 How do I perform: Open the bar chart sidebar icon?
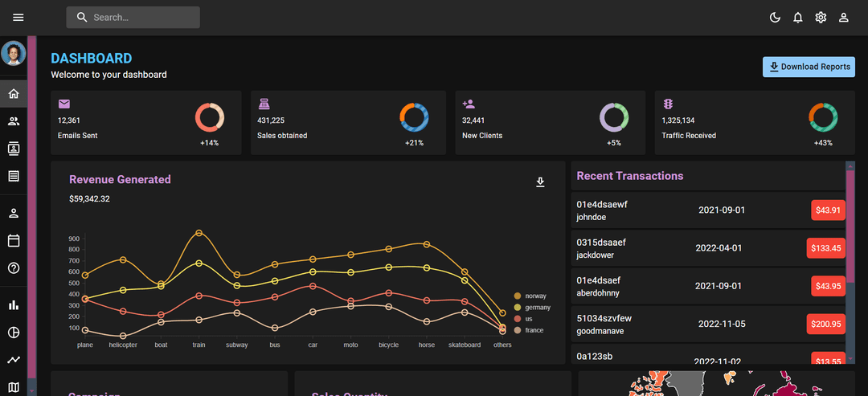tap(14, 305)
